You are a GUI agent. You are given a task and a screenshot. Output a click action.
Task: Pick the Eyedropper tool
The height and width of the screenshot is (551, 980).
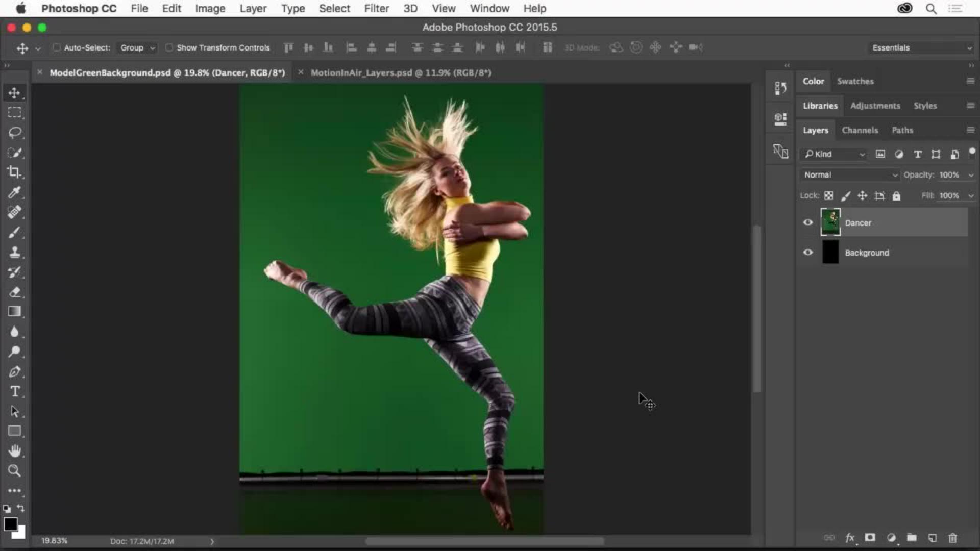click(x=14, y=192)
